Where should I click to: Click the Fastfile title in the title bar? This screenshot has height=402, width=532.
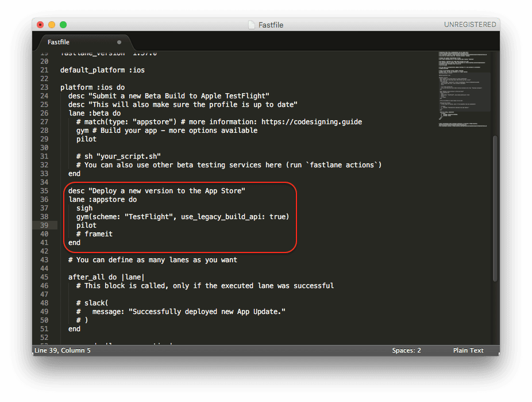[270, 25]
